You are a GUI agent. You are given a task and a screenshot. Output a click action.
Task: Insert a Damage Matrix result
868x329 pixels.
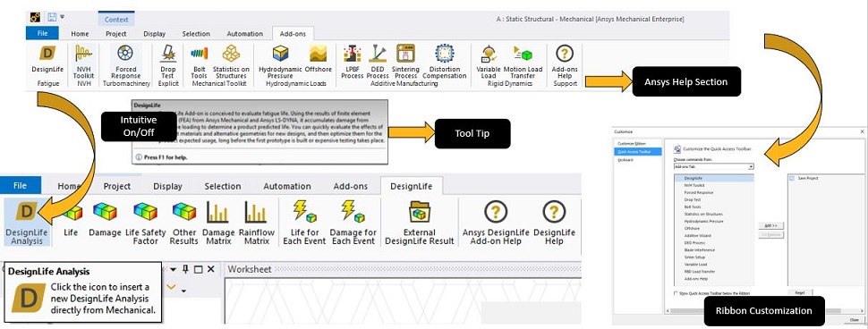click(218, 223)
